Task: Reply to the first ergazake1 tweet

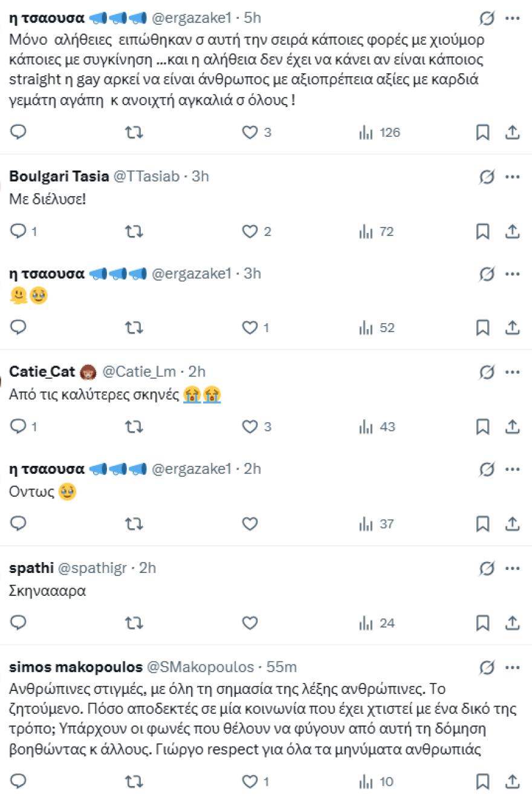Action: click(x=19, y=132)
